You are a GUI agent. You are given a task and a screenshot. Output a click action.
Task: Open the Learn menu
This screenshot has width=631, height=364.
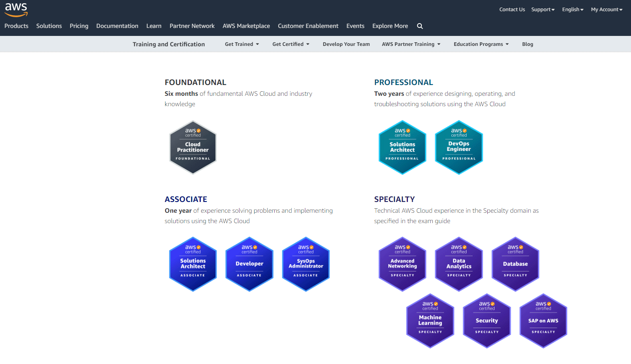(x=154, y=26)
